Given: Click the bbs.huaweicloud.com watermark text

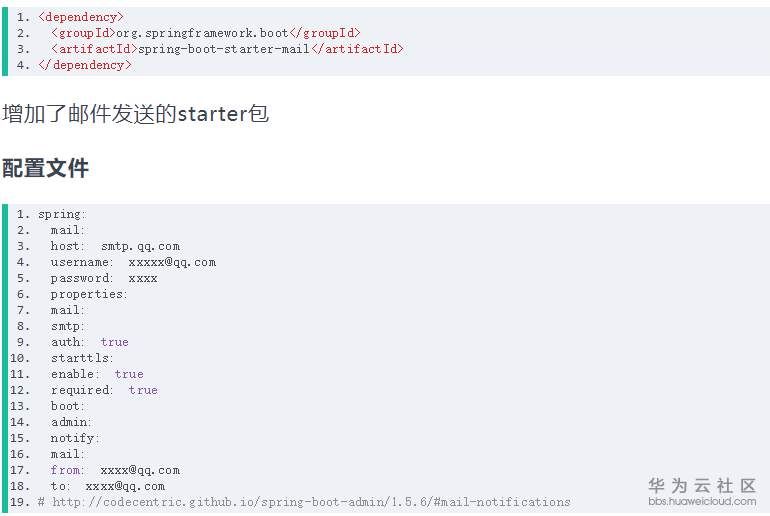Looking at the screenshot, I should click(702, 501).
